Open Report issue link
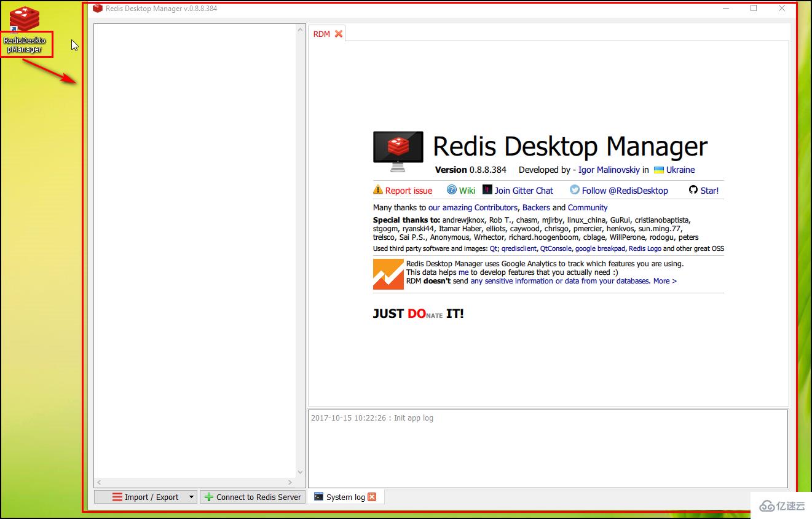The width and height of the screenshot is (812, 519). click(x=409, y=191)
